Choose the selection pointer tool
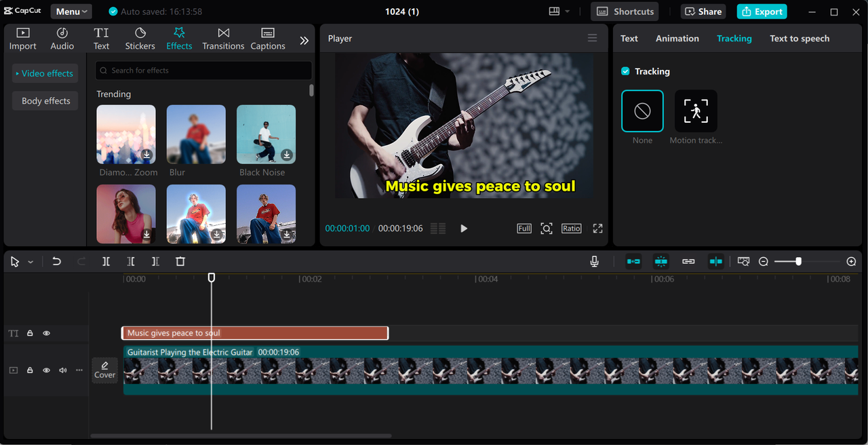868x445 pixels. [15, 261]
